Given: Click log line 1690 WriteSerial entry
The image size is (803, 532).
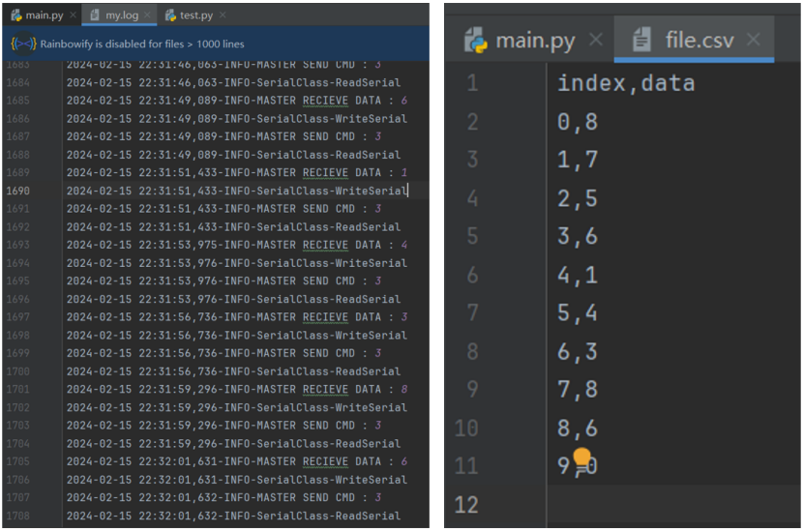Looking at the screenshot, I should [237, 191].
